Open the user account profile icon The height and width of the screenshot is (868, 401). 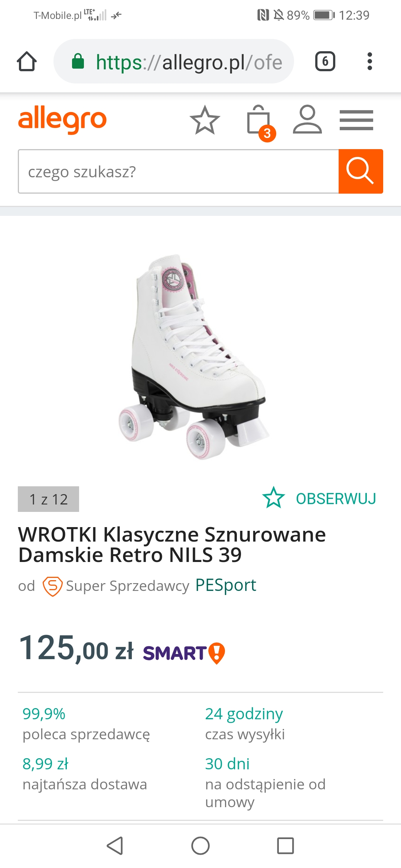(307, 119)
